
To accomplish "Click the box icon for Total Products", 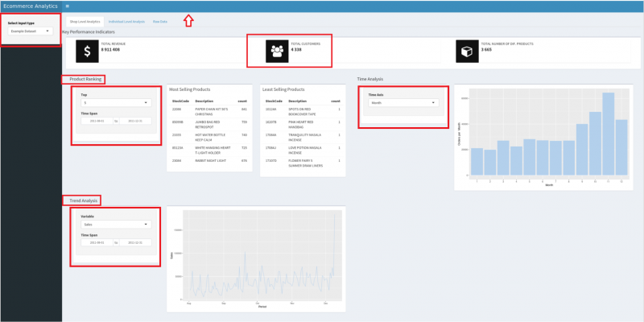I will coord(467,51).
